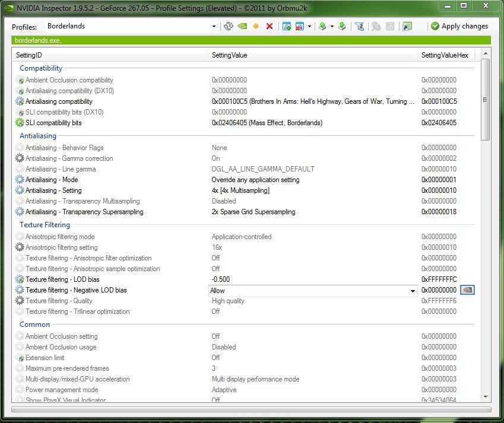Collapse the Common group header
Viewport: 504px width, 423px height.
pyautogui.click(x=34, y=325)
